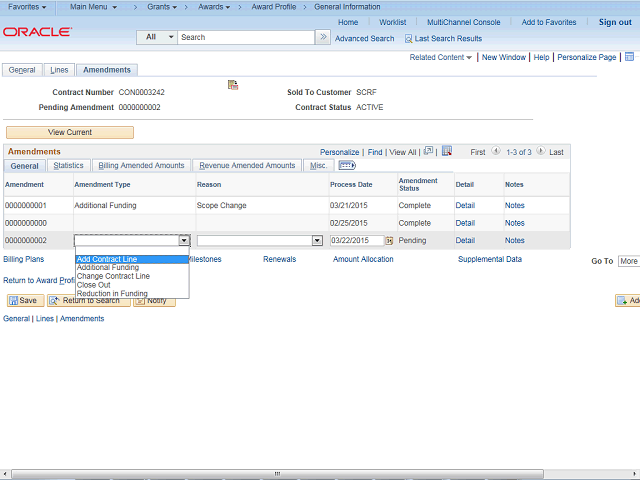The height and width of the screenshot is (480, 640).
Task: Open the Renewals link
Action: point(279,259)
